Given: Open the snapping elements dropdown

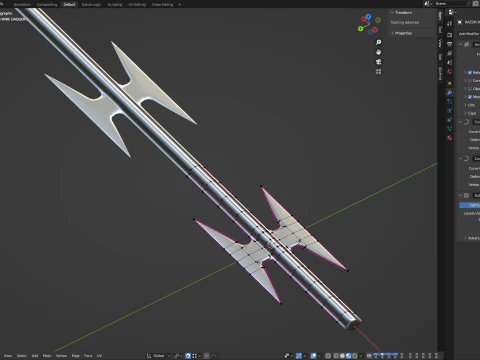Looking at the screenshot, I should tap(197, 356).
